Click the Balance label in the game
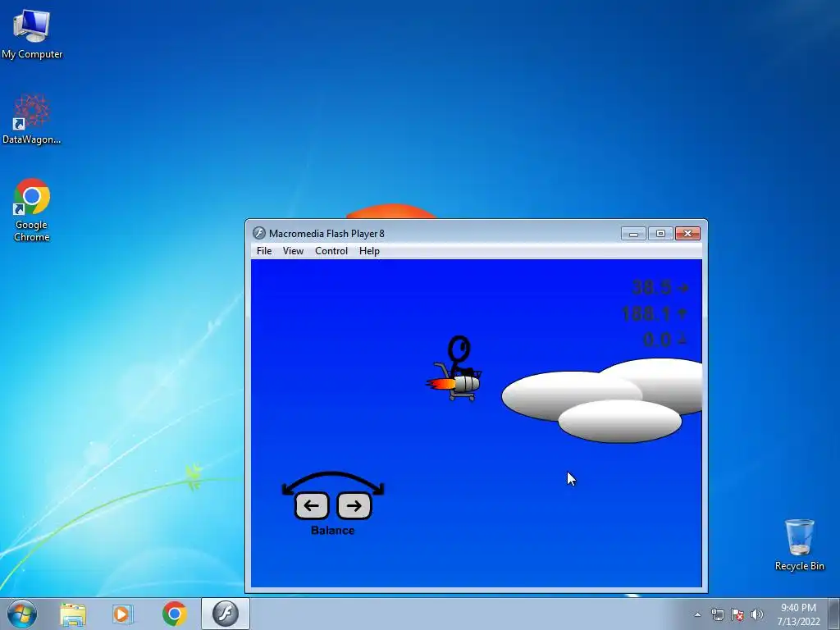This screenshot has width=840, height=630. pyautogui.click(x=333, y=531)
